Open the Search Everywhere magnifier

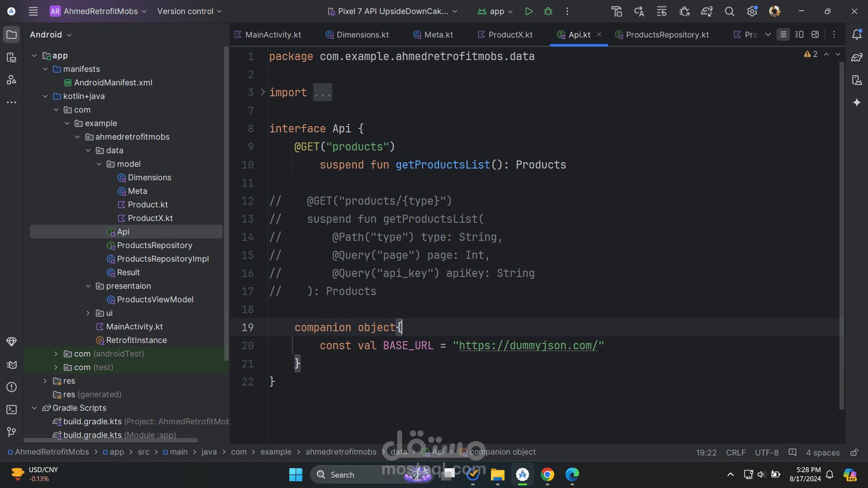(x=729, y=11)
